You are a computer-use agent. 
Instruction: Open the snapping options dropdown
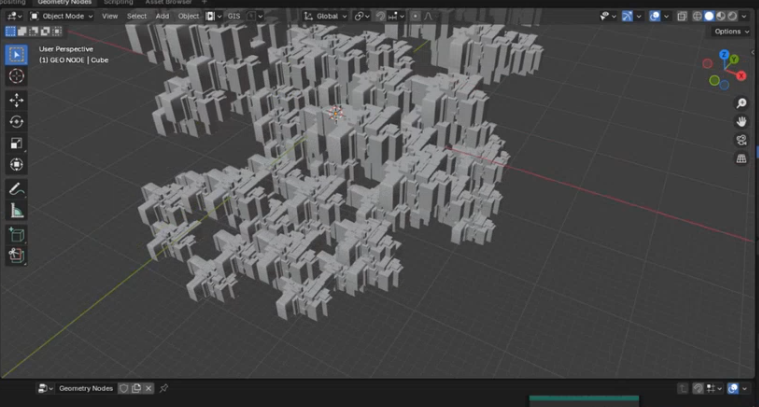(x=397, y=16)
